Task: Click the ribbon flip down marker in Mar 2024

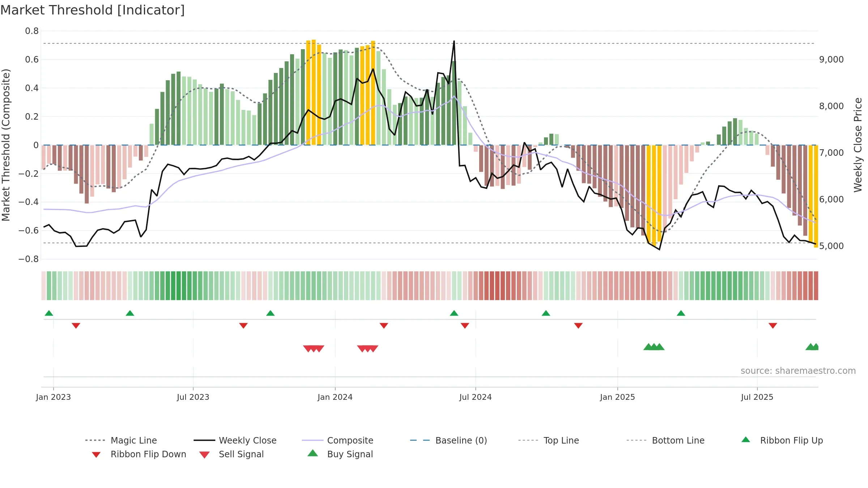Action: 384,326
